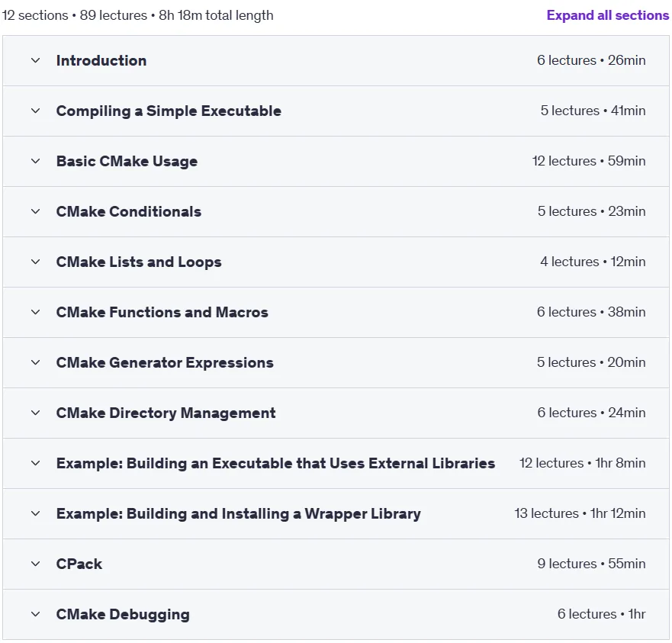Click the 6 lectures • 1hr text
This screenshot has height=643, width=672.
[x=601, y=614]
